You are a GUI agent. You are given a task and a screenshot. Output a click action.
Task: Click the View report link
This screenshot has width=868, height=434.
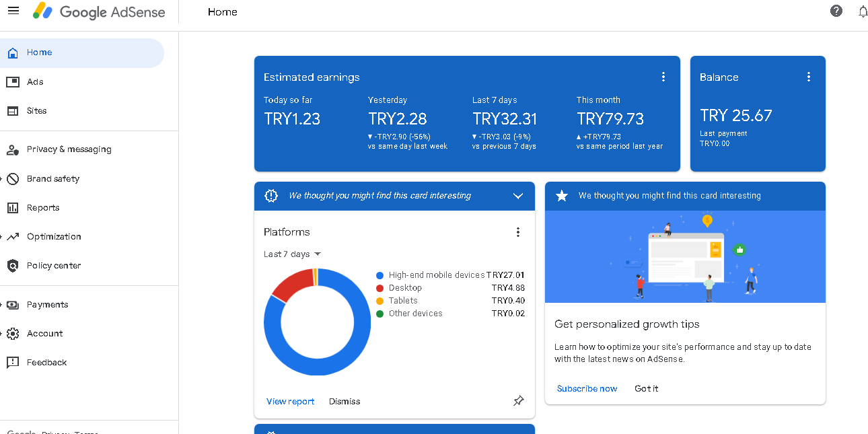click(291, 402)
